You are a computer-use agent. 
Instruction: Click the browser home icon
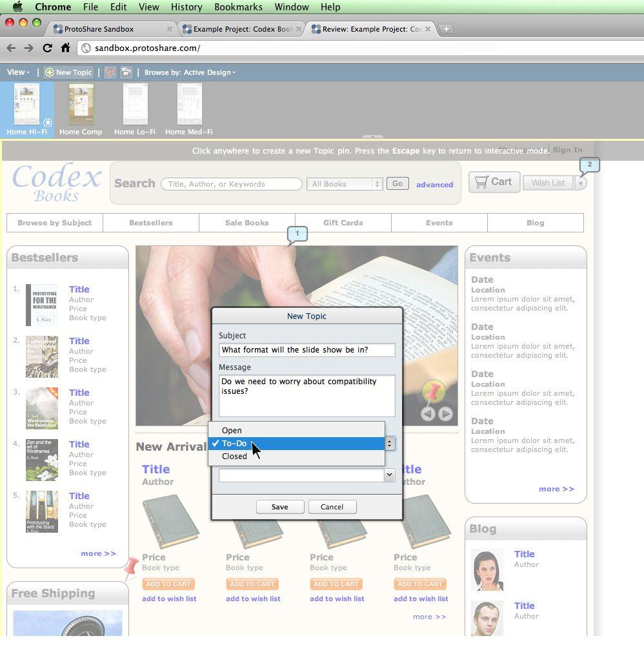tap(65, 48)
